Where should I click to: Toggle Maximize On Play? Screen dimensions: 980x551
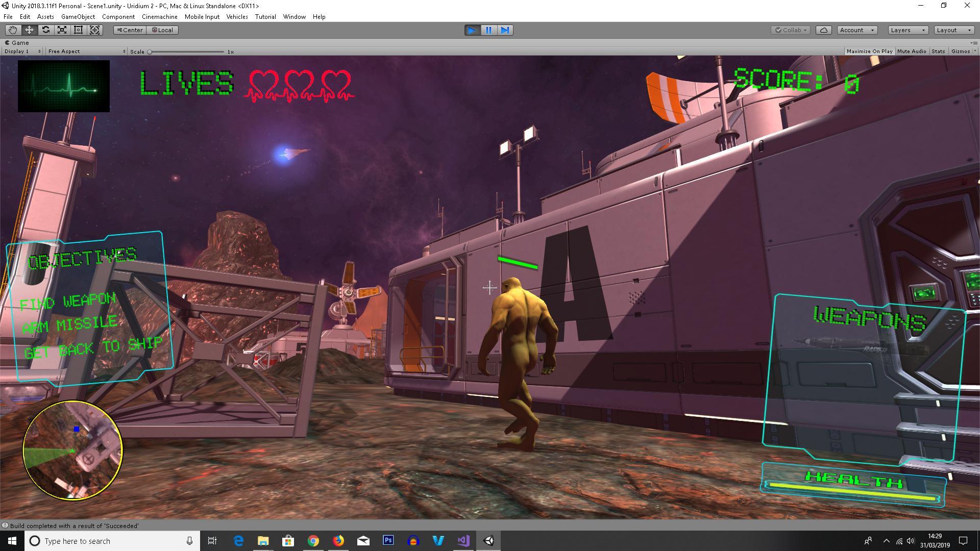pos(869,52)
